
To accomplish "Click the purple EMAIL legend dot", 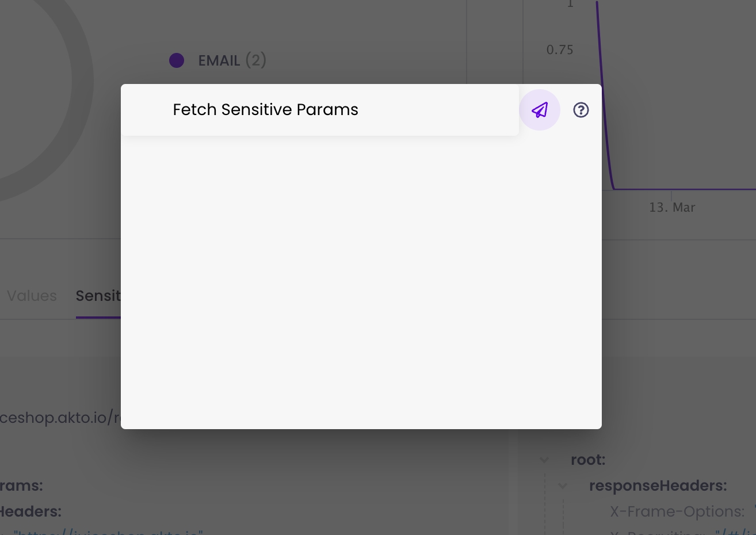I will pos(177,60).
